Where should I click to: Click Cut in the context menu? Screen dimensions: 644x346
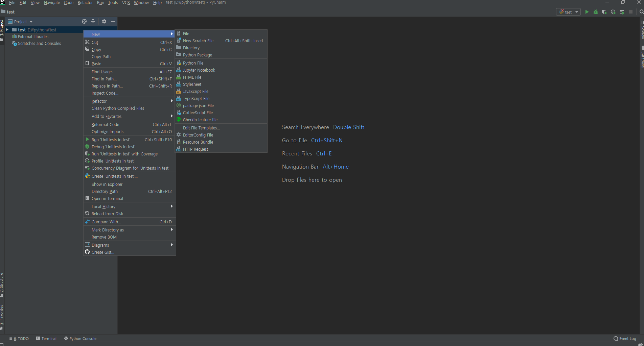coord(130,42)
